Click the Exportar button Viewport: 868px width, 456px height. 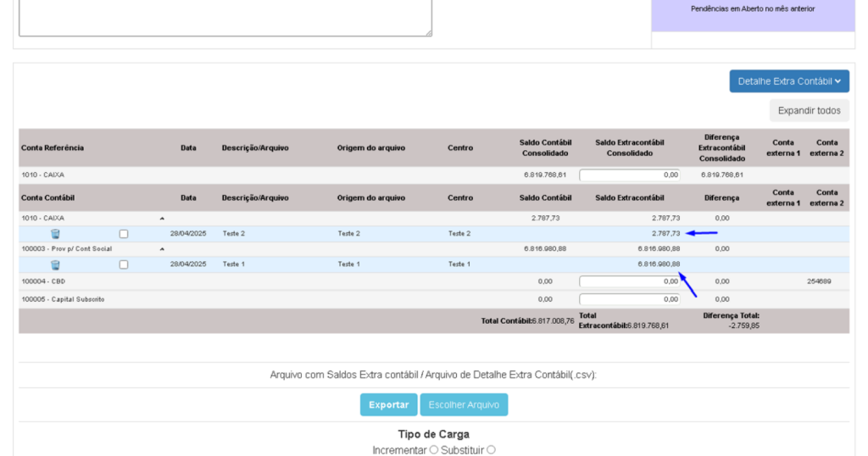[388, 404]
